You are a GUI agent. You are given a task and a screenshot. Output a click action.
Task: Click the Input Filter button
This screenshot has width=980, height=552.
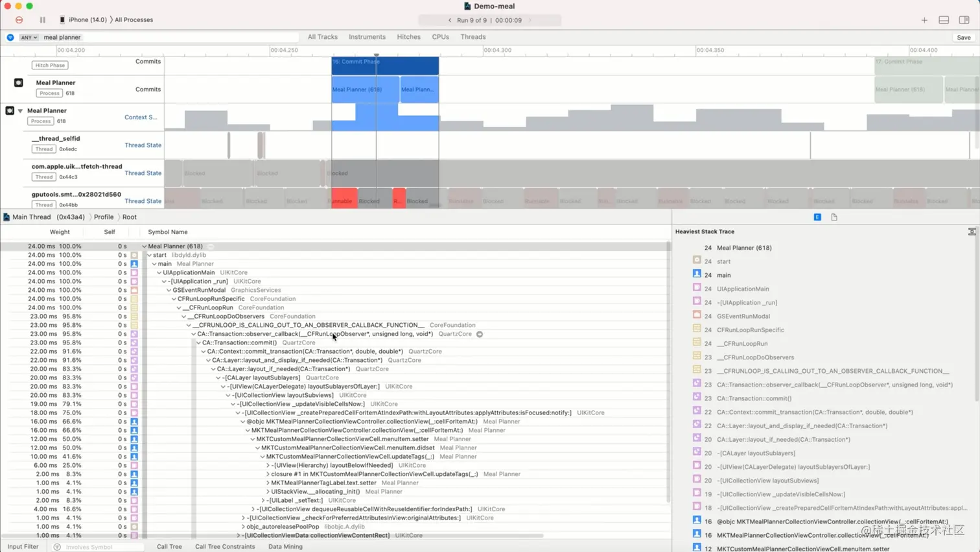pyautogui.click(x=23, y=547)
